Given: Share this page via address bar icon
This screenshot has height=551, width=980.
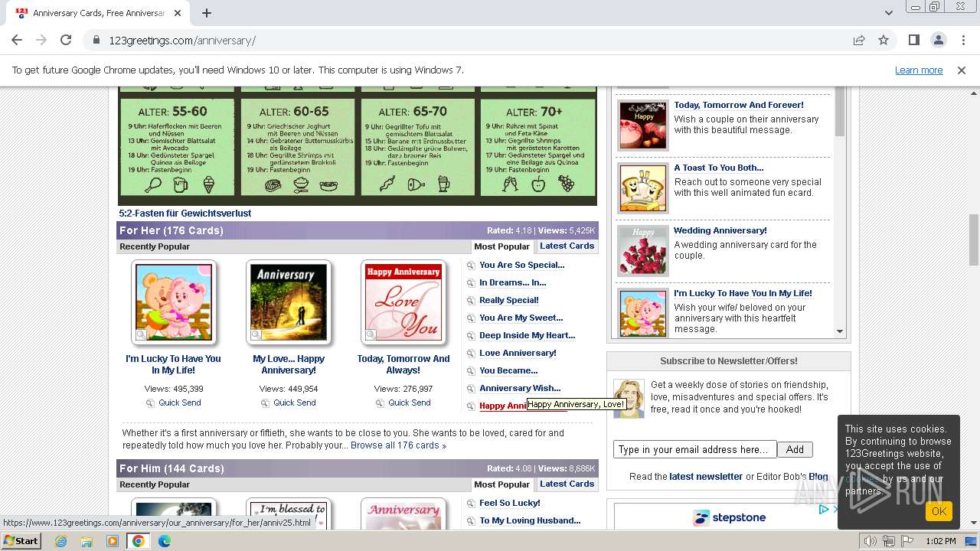Looking at the screenshot, I should [859, 40].
